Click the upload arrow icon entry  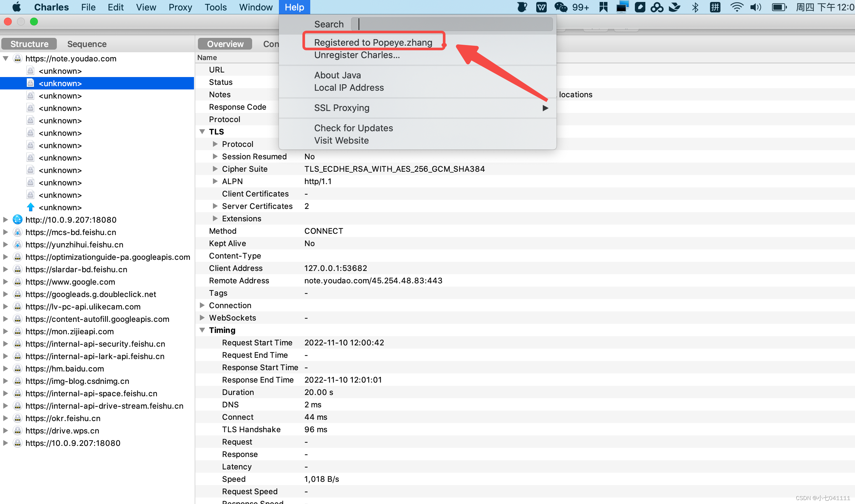pyautogui.click(x=60, y=207)
